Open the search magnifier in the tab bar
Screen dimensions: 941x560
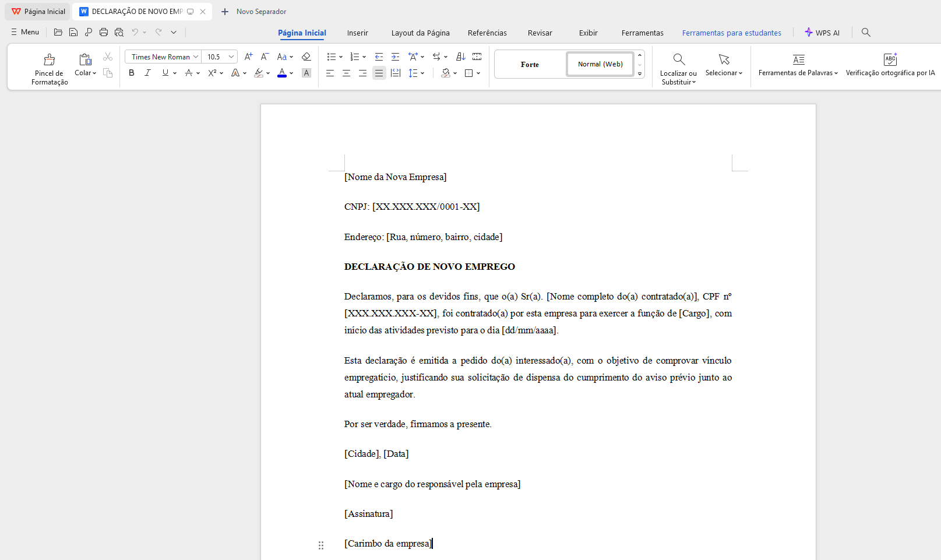(866, 33)
